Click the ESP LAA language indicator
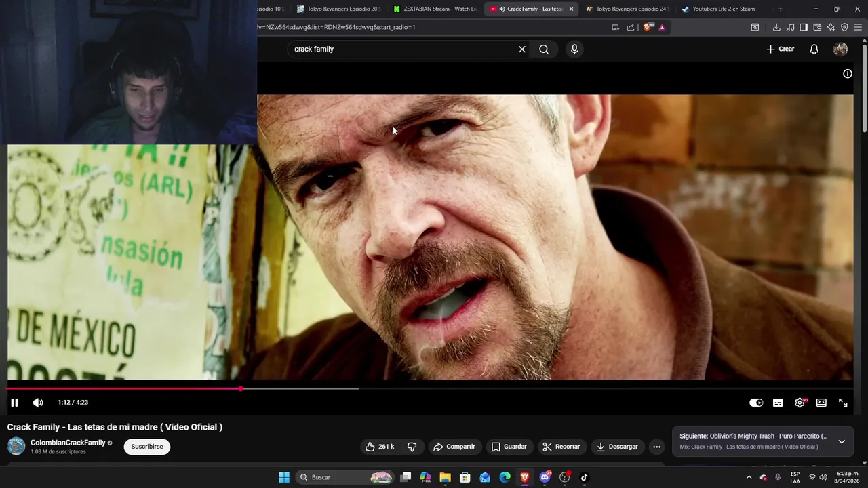The width and height of the screenshot is (868, 488). (x=795, y=477)
